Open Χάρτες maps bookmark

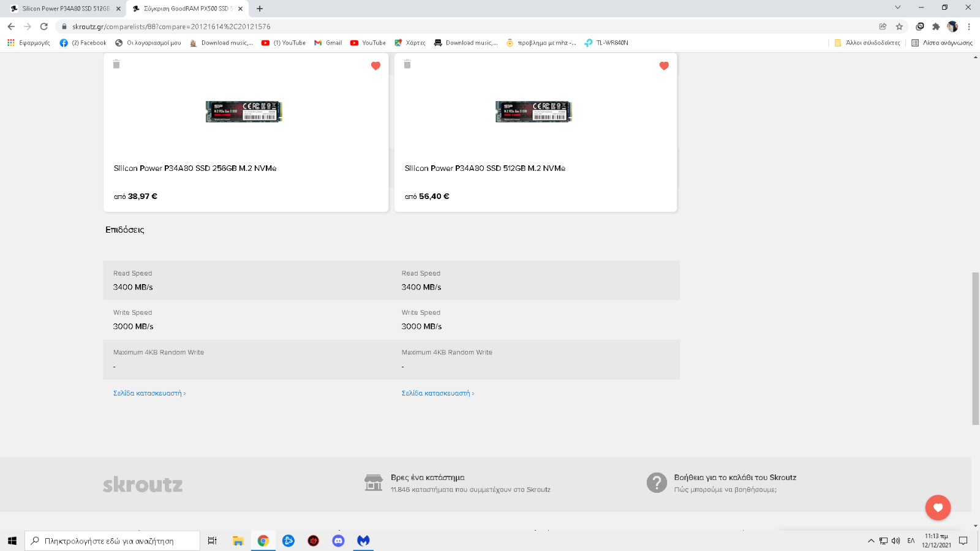(410, 43)
